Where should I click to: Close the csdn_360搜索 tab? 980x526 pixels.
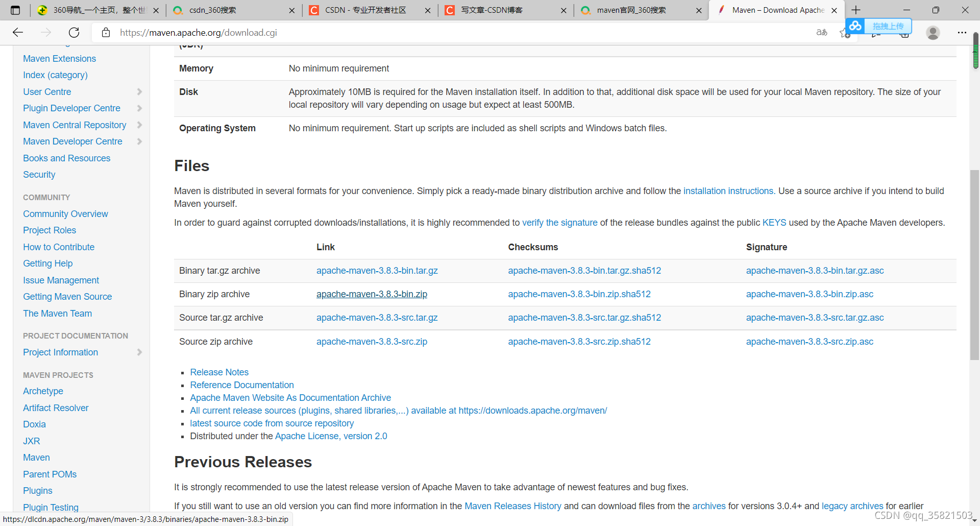click(x=292, y=10)
